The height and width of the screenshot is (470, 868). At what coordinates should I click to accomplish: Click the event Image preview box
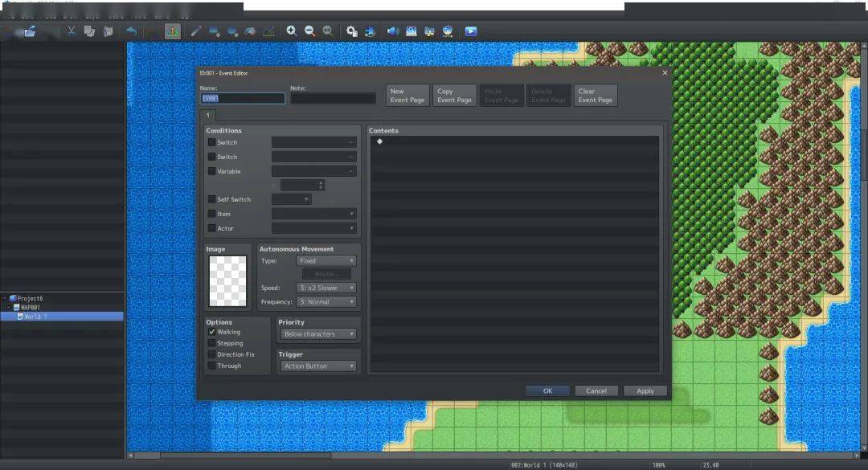coord(227,281)
